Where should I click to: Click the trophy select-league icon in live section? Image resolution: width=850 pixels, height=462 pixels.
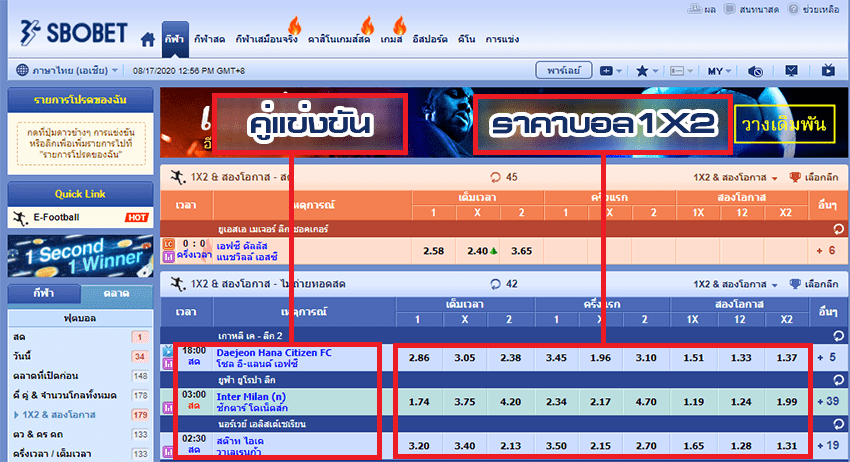[x=794, y=177]
